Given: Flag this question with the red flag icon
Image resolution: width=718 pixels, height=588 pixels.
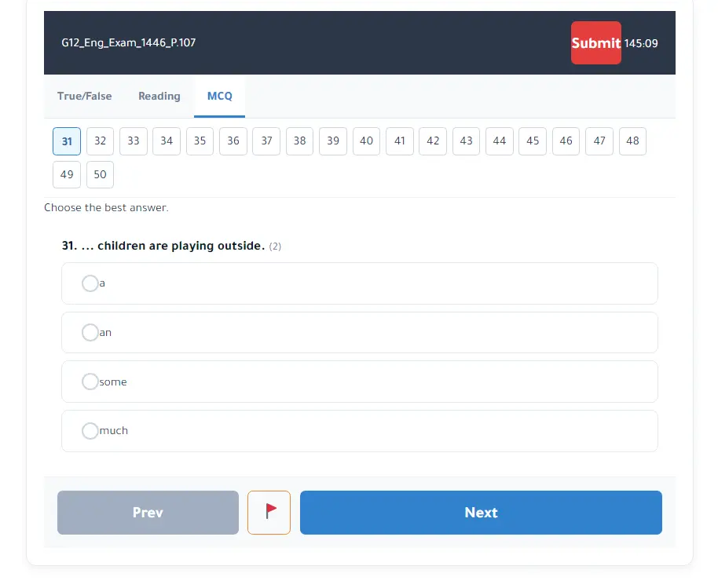Looking at the screenshot, I should coord(269,513).
